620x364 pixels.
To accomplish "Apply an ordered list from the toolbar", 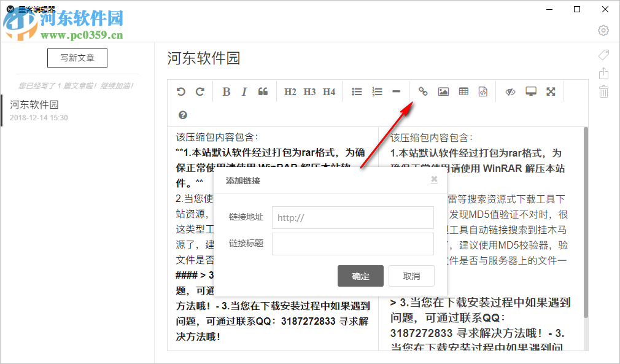I will (377, 91).
